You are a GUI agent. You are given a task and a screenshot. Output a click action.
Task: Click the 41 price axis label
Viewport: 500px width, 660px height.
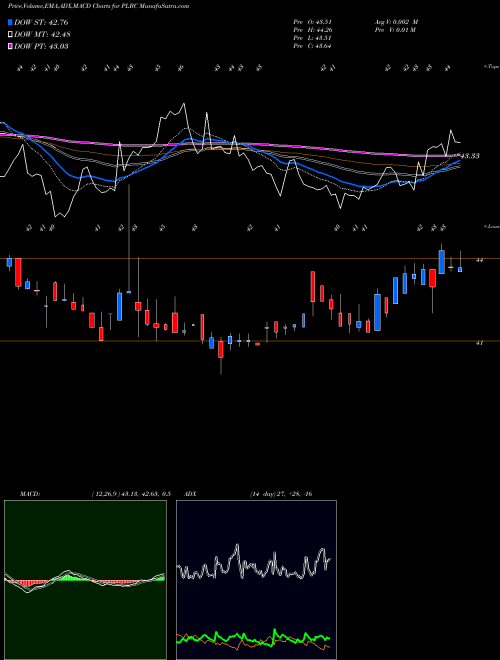pyautogui.click(x=479, y=343)
